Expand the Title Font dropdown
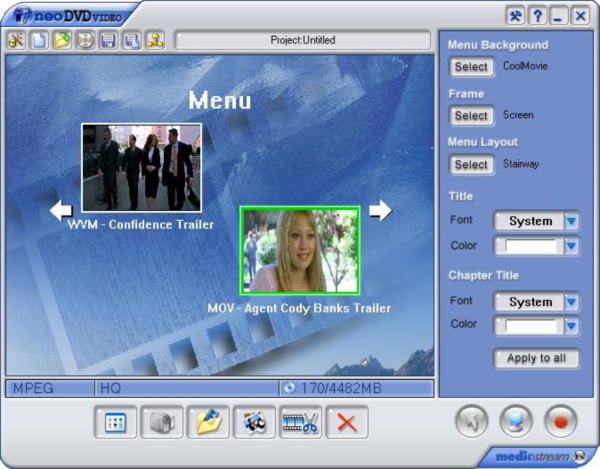The image size is (600, 469). (571, 221)
